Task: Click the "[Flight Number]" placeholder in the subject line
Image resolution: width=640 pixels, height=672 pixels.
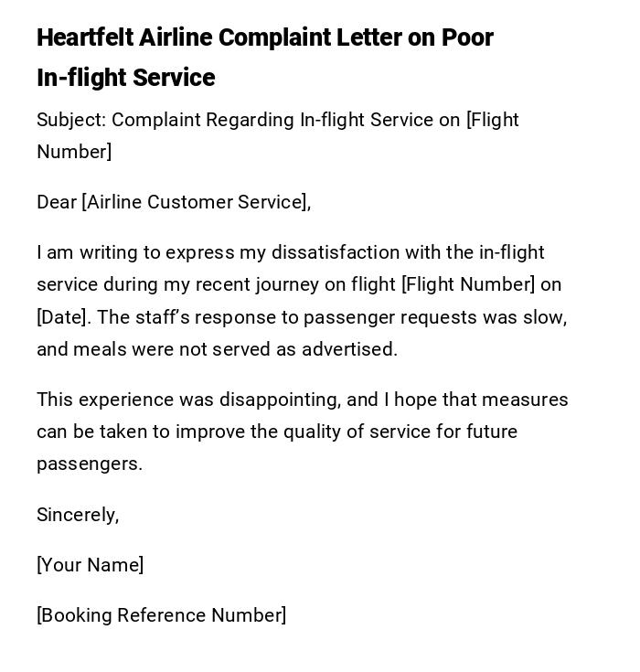Action: point(492,120)
